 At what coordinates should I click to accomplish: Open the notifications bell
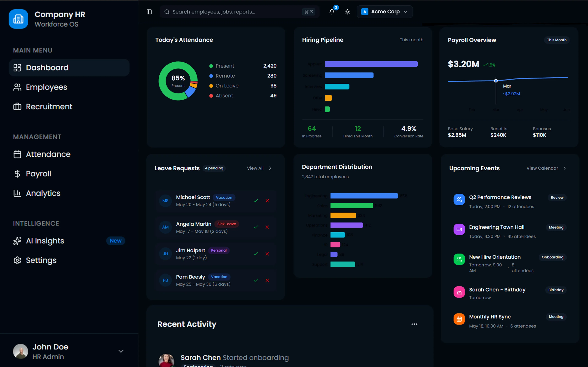pyautogui.click(x=332, y=12)
